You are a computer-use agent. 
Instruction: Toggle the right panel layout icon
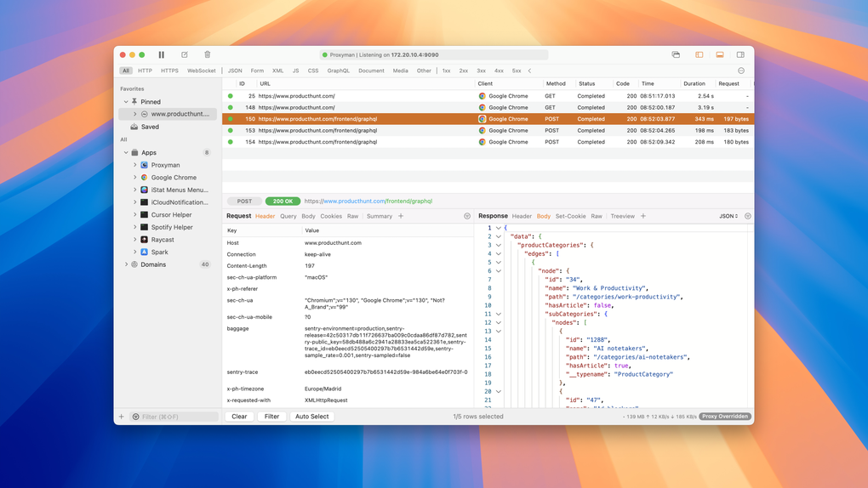(x=740, y=54)
